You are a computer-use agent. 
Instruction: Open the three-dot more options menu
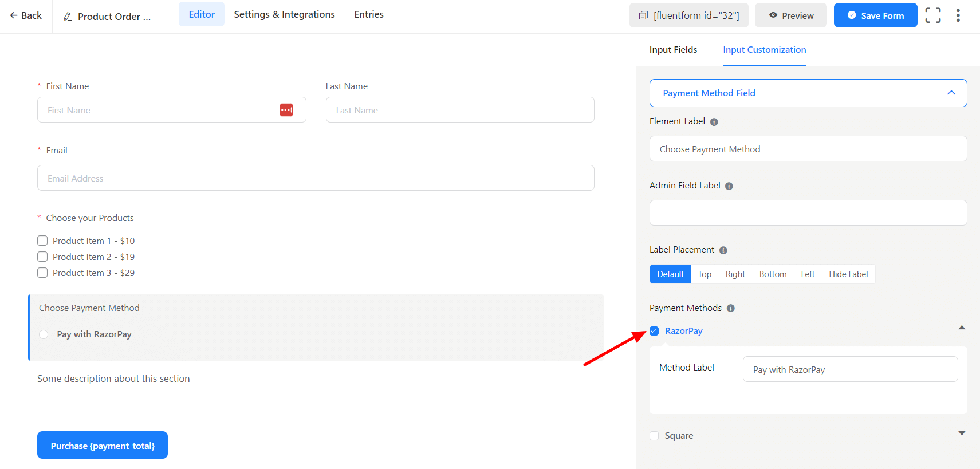(958, 15)
